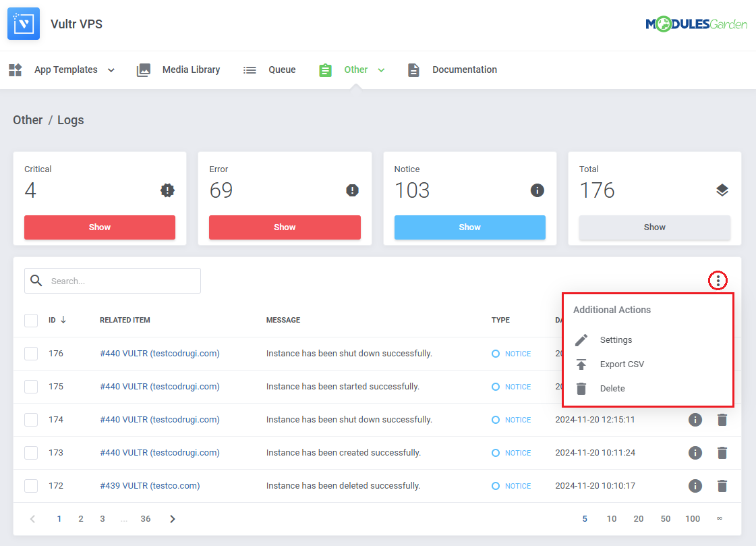
Task: Show unlimited entries per page
Action: click(720, 518)
